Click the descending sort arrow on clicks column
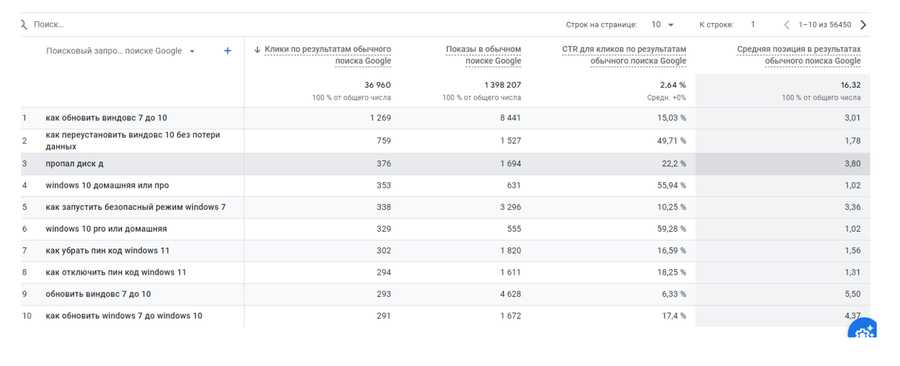The width and height of the screenshot is (900, 366). 257,50
